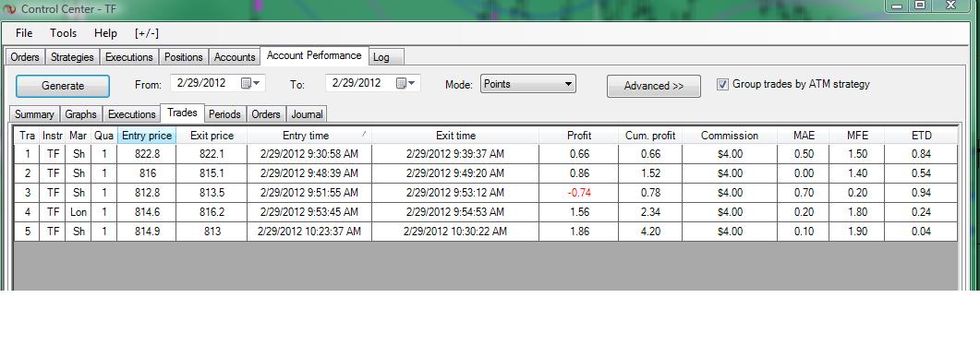Sort by Profit column header
Viewport: 980px width, 345px height.
(x=579, y=136)
